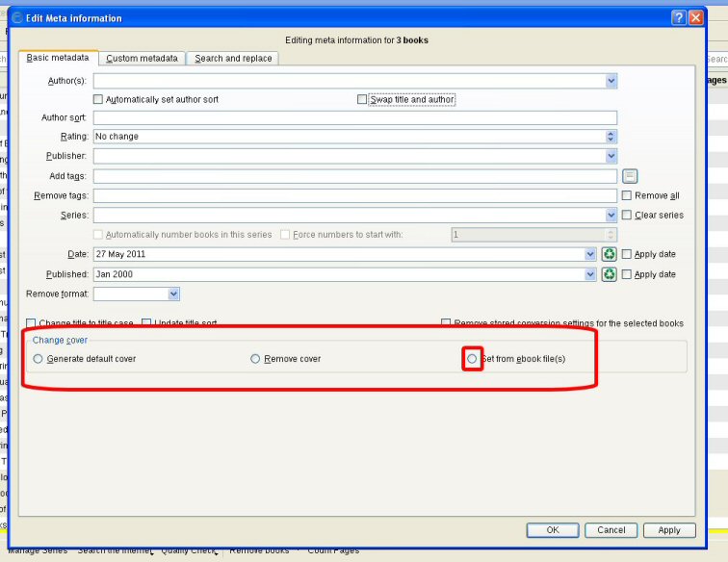Open the Series dropdown arrow
The width and height of the screenshot is (728, 562).
tap(611, 215)
